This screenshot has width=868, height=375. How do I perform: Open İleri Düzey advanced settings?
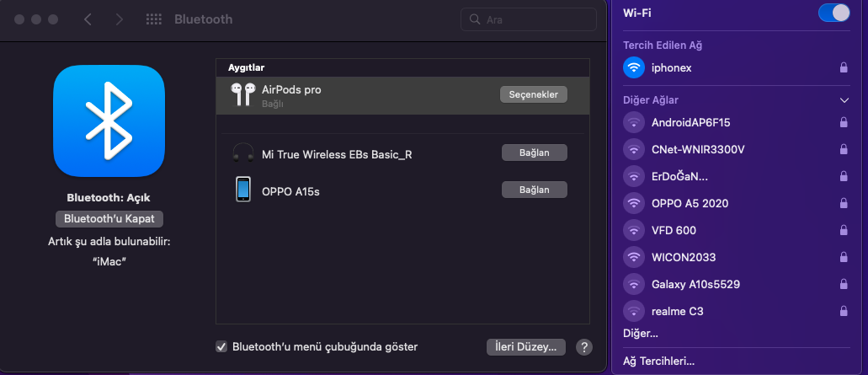[526, 347]
